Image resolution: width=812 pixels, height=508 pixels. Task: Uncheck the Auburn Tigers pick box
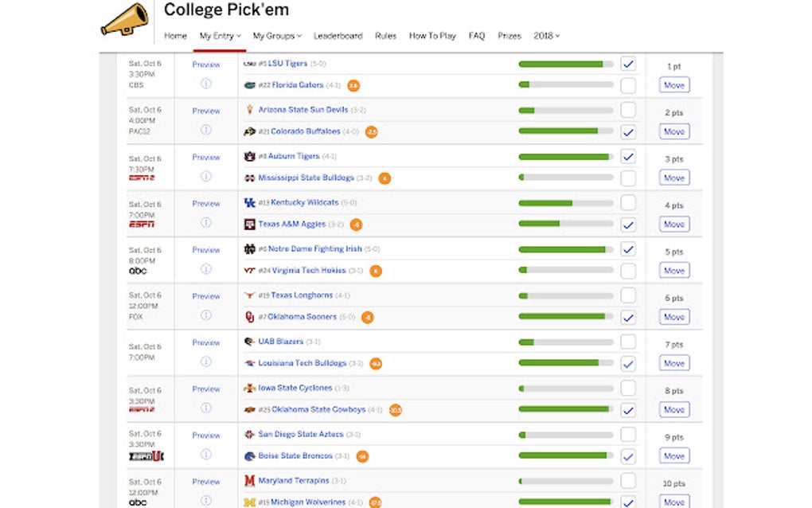[628, 157]
